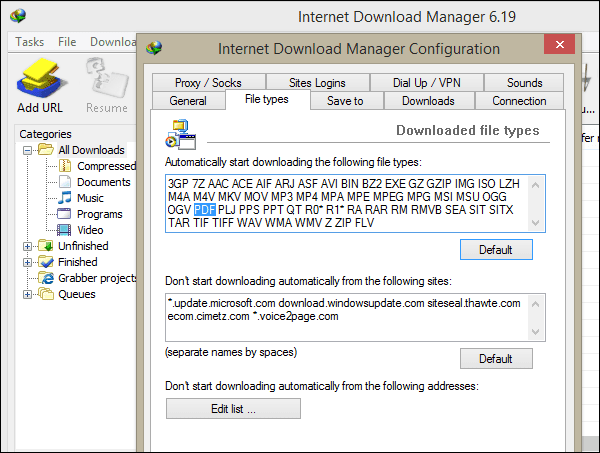This screenshot has height=453, width=600.
Task: Select the Music category label
Action: point(90,198)
